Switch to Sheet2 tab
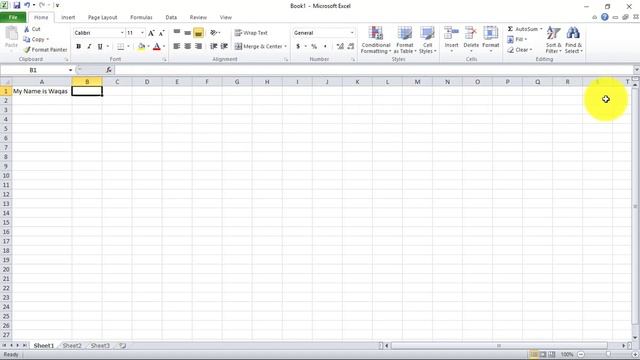Viewport: 640px width, 360px height. pyautogui.click(x=72, y=346)
